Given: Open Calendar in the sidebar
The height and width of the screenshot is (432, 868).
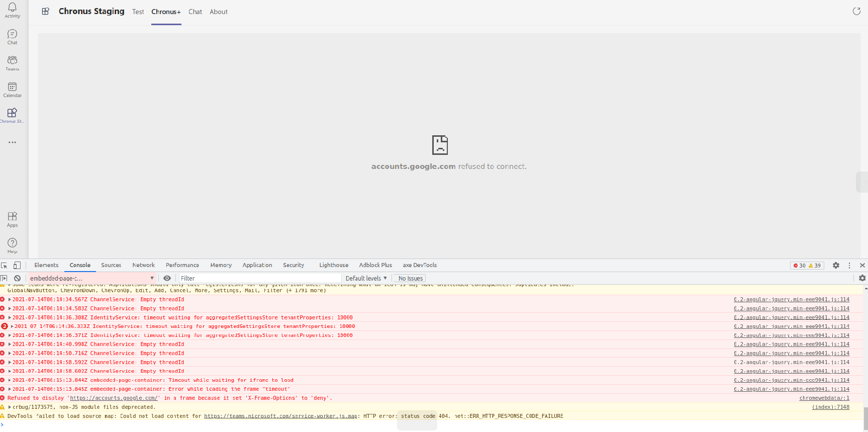Looking at the screenshot, I should point(13,90).
